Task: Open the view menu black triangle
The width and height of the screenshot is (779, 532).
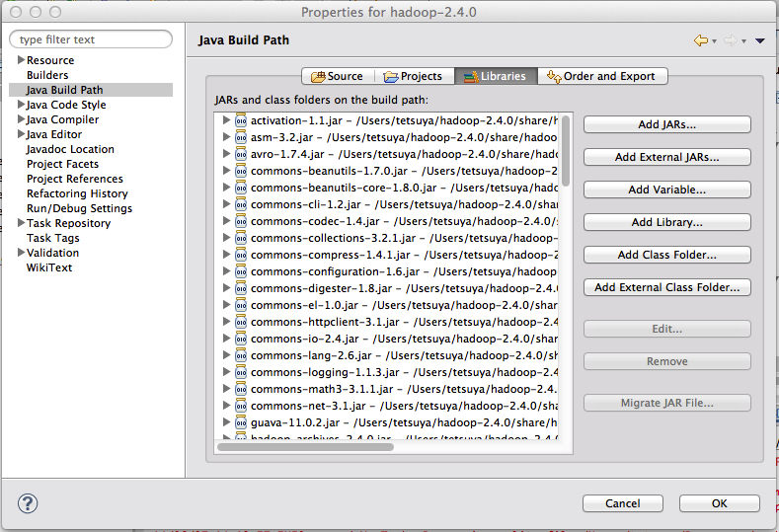Action: (759, 40)
